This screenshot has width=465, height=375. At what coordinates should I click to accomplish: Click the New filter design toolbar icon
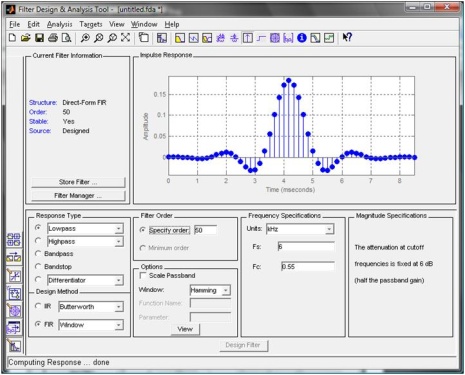point(12,38)
